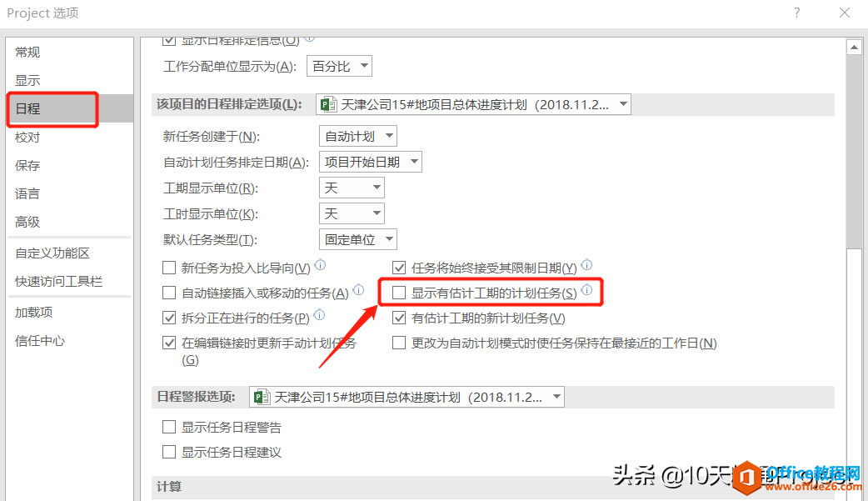
Task: Open the 新任务创建于 dropdown
Action: [357, 136]
